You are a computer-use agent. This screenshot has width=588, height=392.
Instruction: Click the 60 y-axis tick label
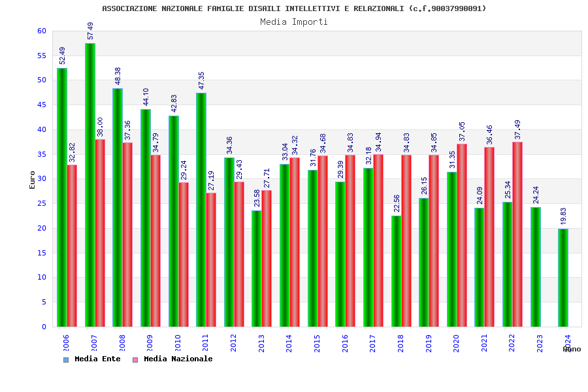42,31
